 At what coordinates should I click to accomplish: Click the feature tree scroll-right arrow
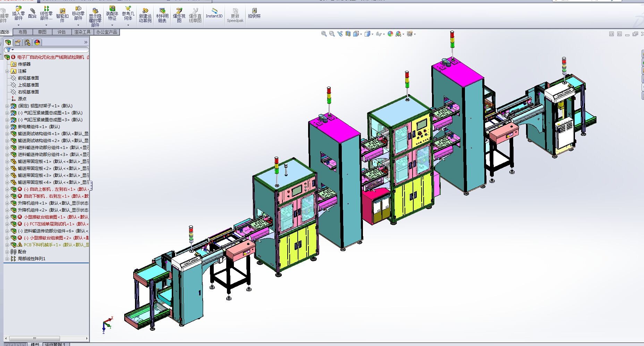click(x=87, y=338)
